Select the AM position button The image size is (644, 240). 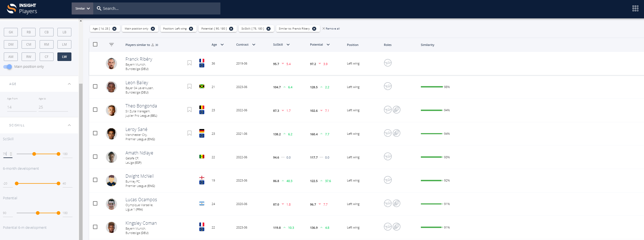(x=11, y=57)
